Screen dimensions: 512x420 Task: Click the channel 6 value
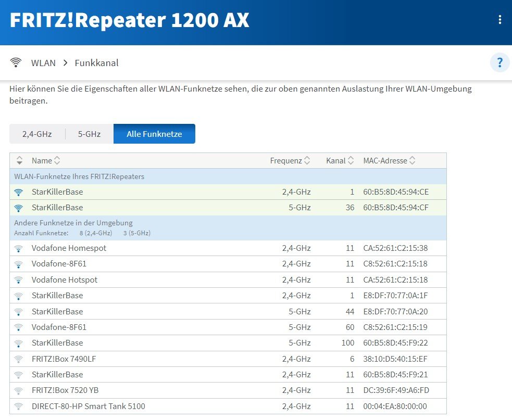(x=352, y=359)
